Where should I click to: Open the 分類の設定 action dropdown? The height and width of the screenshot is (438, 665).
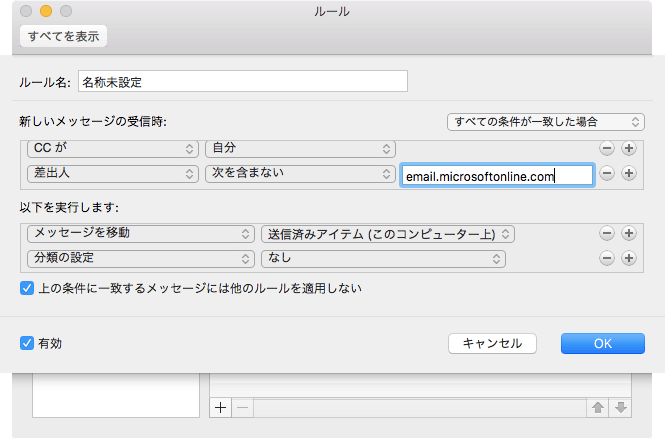[x=141, y=259]
